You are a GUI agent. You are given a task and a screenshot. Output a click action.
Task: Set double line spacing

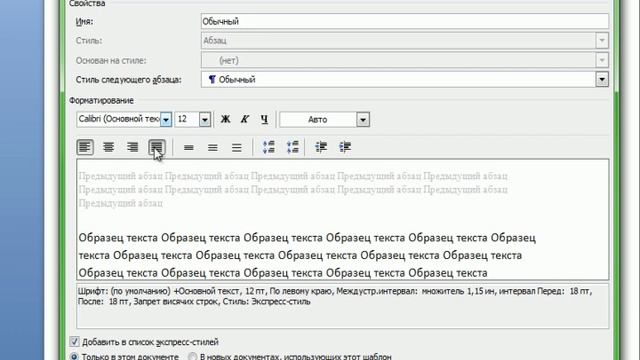[x=237, y=147]
